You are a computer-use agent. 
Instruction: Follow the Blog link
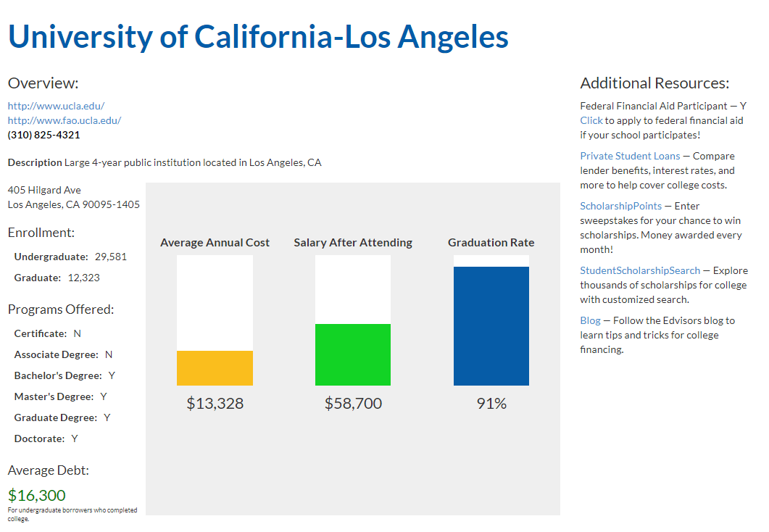click(x=590, y=320)
